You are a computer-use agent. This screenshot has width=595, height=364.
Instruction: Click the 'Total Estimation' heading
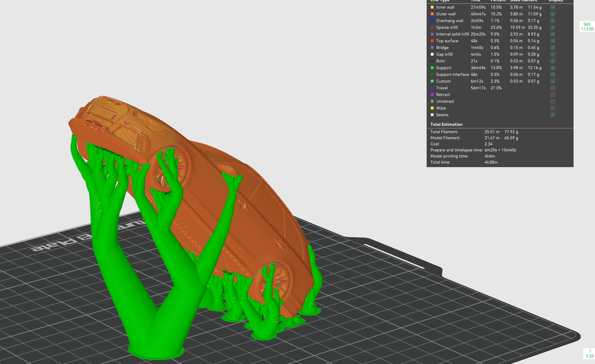point(446,125)
